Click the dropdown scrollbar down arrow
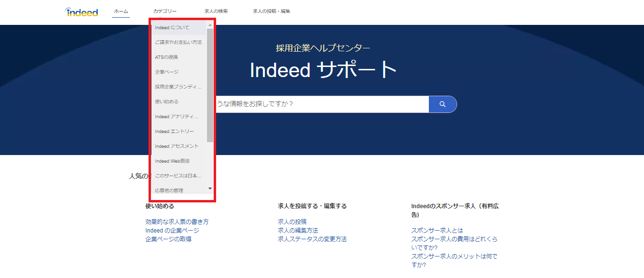Screen dimensions: 644x278 (210, 189)
